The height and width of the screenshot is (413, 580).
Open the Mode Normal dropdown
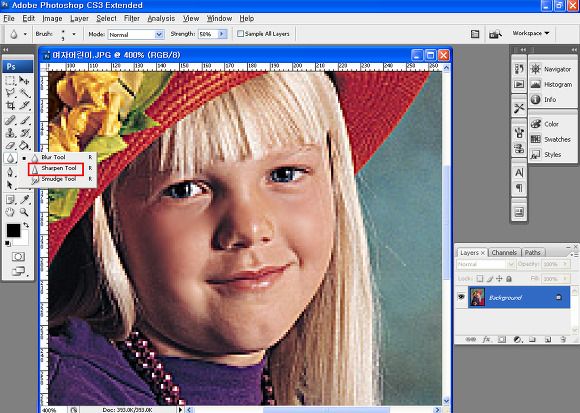(136, 34)
